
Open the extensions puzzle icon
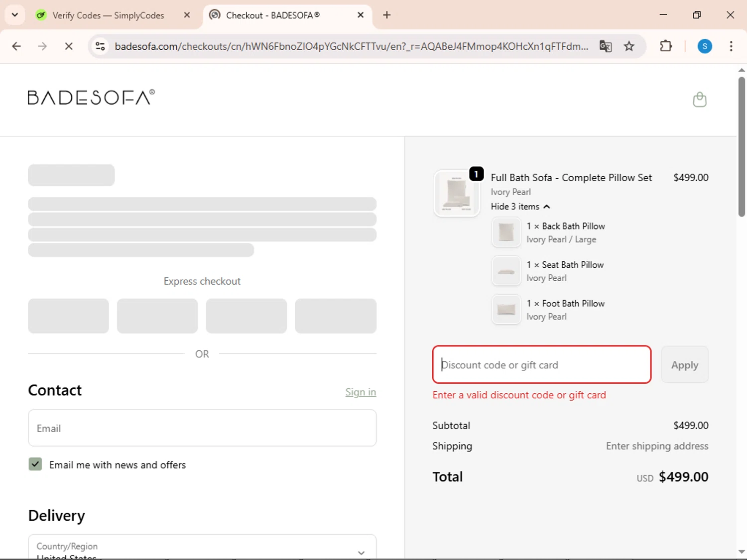pos(666,46)
